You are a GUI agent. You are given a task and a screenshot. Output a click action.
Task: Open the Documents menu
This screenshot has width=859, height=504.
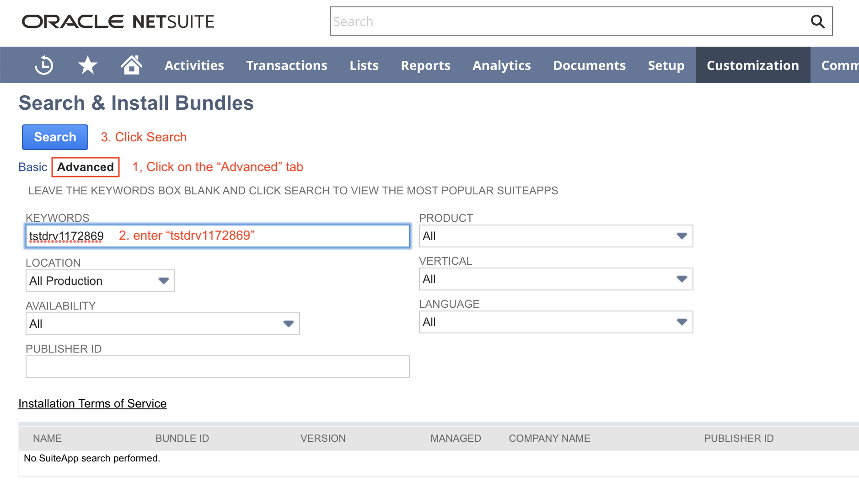pos(589,65)
